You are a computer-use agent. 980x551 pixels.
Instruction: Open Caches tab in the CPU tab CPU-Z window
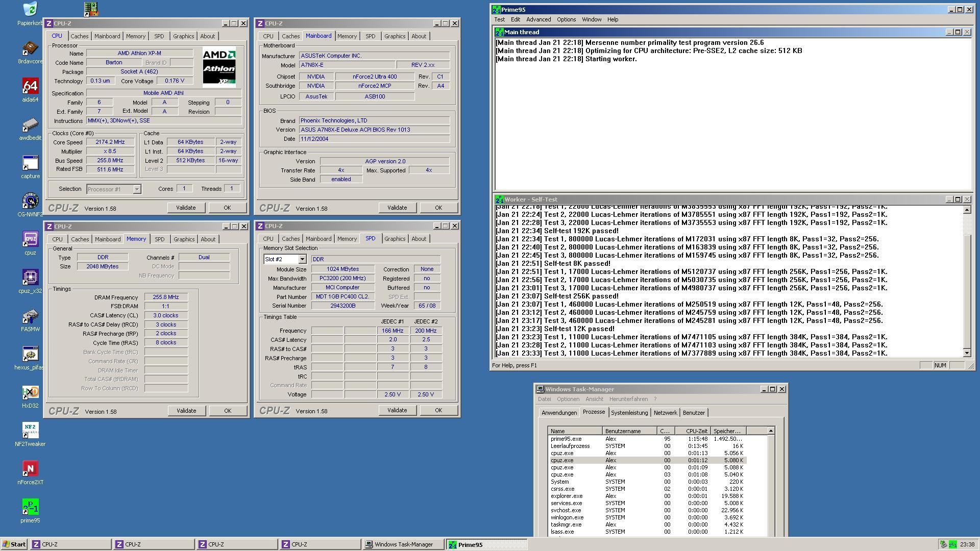(x=79, y=36)
